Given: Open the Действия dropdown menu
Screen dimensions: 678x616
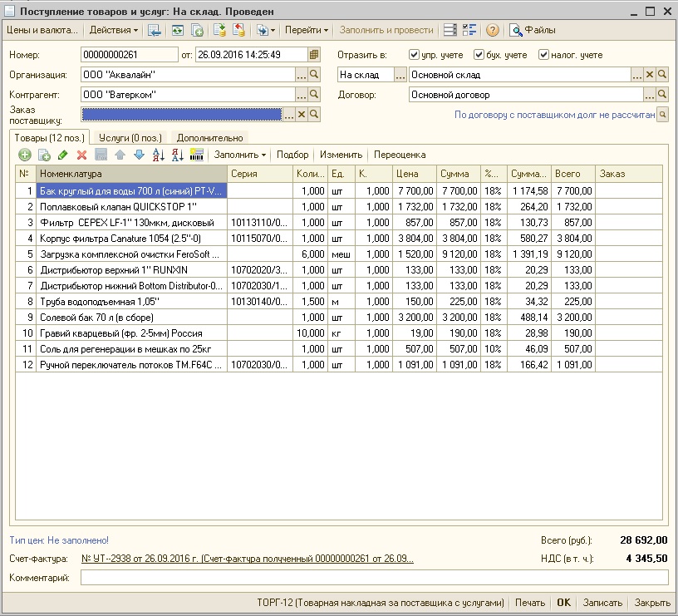Looking at the screenshot, I should pyautogui.click(x=114, y=30).
